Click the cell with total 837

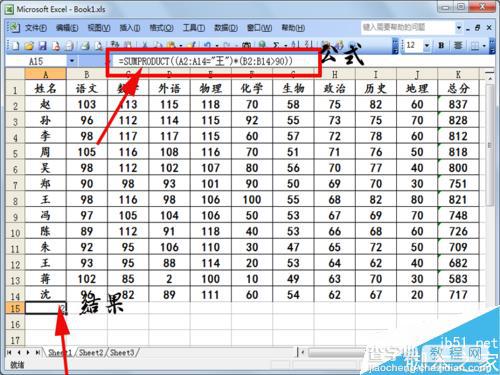[x=459, y=104]
